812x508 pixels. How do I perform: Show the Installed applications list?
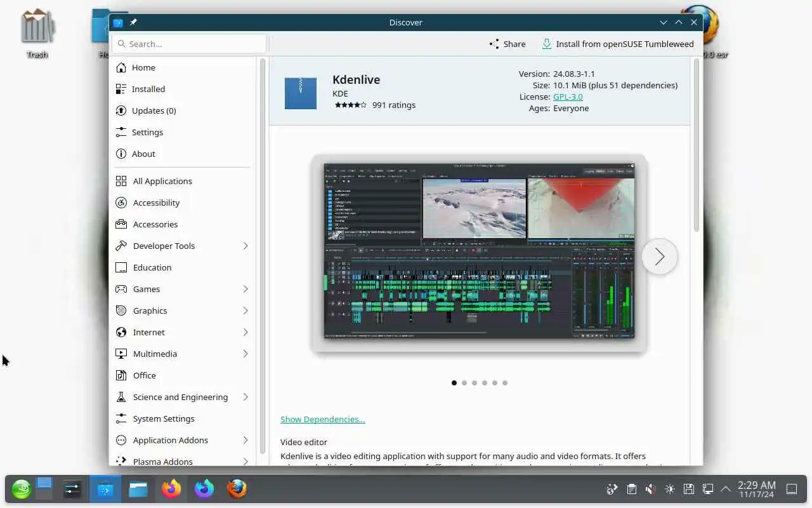click(x=183, y=89)
